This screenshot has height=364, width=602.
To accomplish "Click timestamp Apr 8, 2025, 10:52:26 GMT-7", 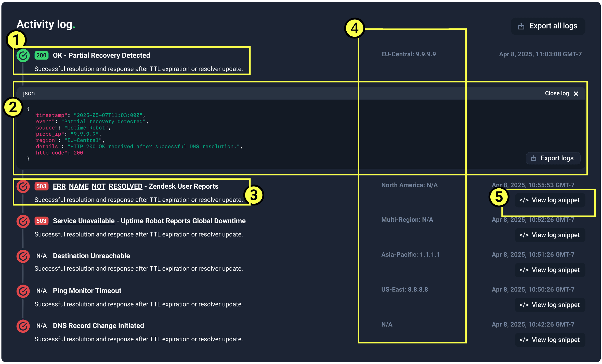I will click(x=533, y=220).
